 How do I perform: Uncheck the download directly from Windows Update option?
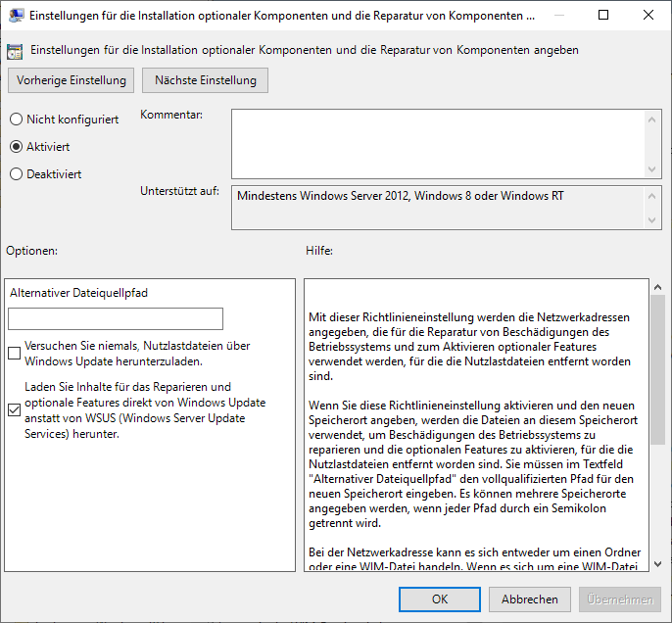[x=15, y=409]
